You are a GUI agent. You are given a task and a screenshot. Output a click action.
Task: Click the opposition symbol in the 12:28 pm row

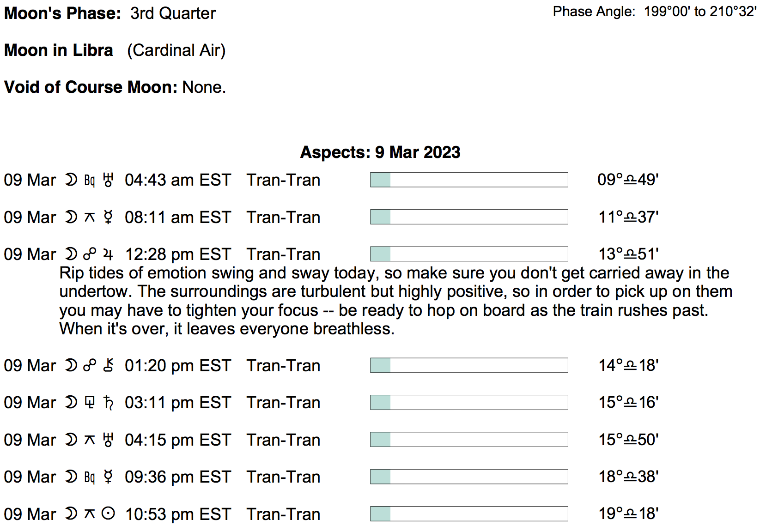click(x=90, y=254)
